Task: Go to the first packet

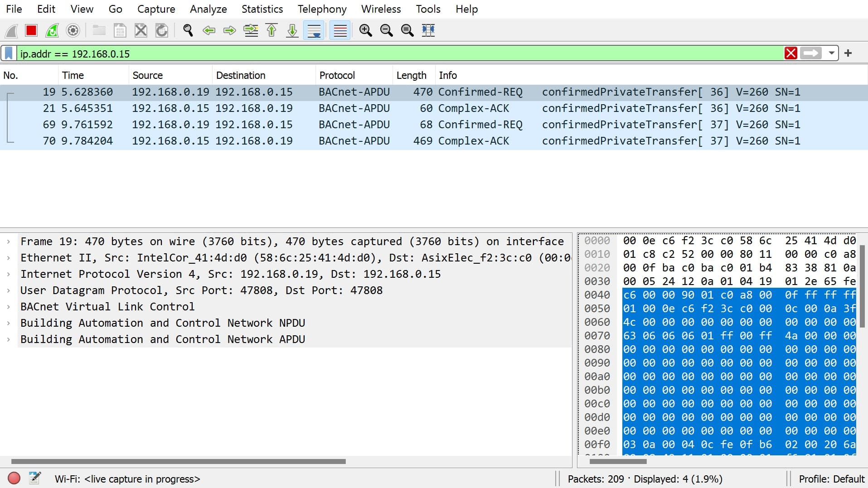Action: coord(271,30)
